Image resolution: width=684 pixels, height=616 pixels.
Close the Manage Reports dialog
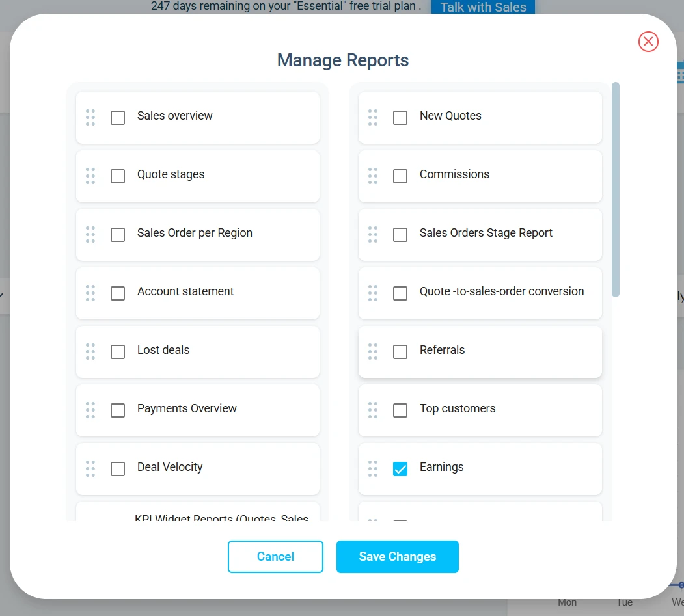648,42
